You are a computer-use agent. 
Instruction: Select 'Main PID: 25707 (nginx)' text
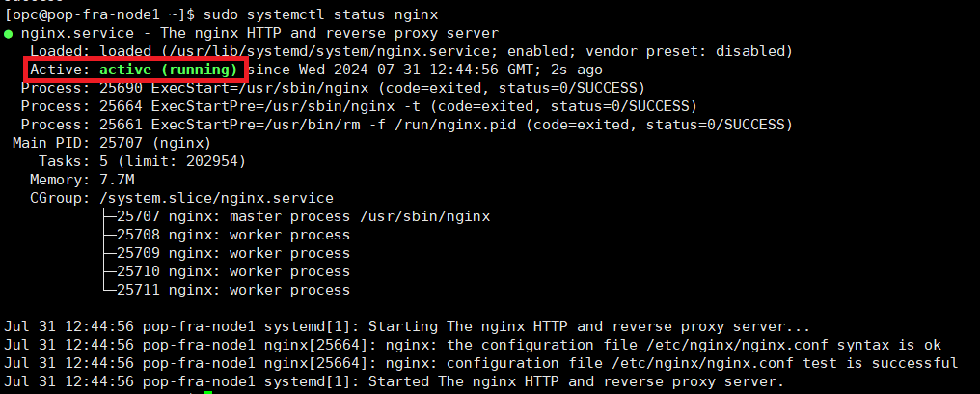pyautogui.click(x=113, y=143)
